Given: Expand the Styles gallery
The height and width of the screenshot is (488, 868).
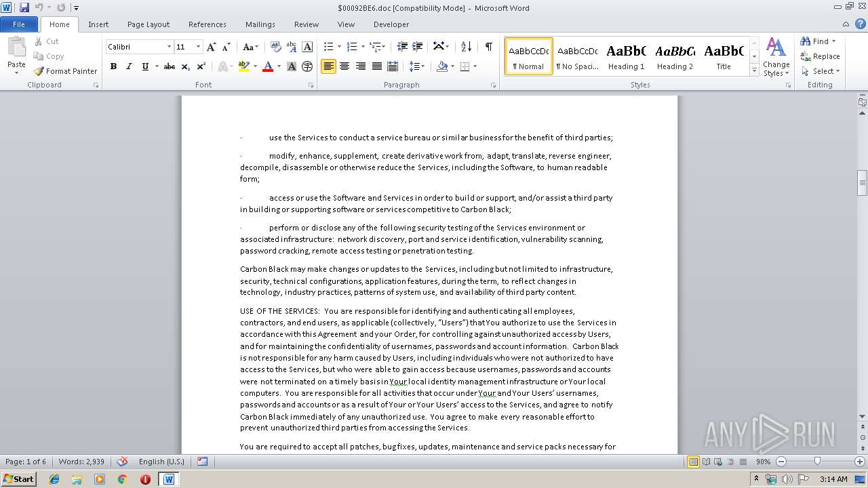Looking at the screenshot, I should [754, 70].
